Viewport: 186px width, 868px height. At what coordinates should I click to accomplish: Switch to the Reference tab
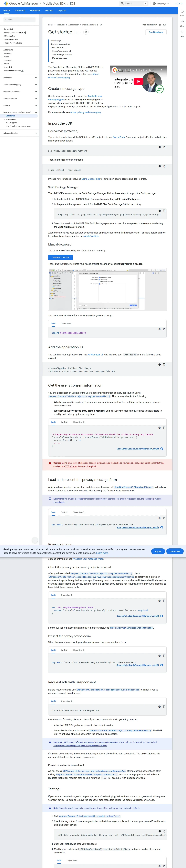pos(20,10)
